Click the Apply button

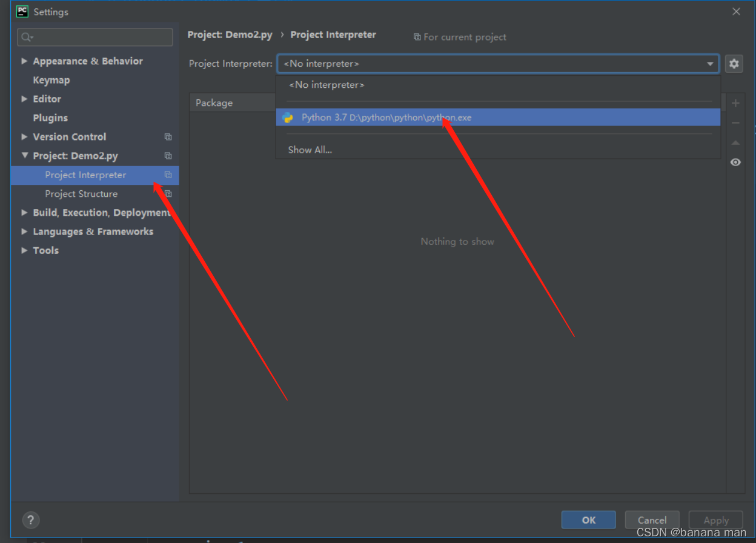pos(716,520)
